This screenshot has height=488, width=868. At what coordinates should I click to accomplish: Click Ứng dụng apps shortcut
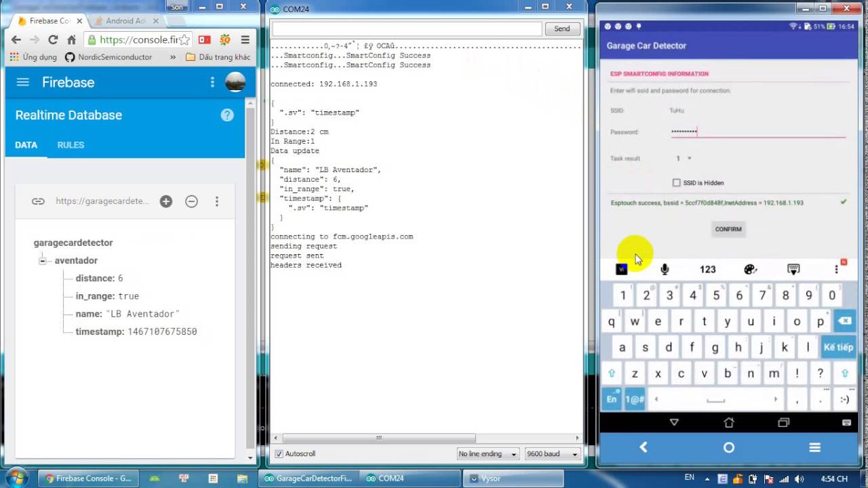[34, 58]
